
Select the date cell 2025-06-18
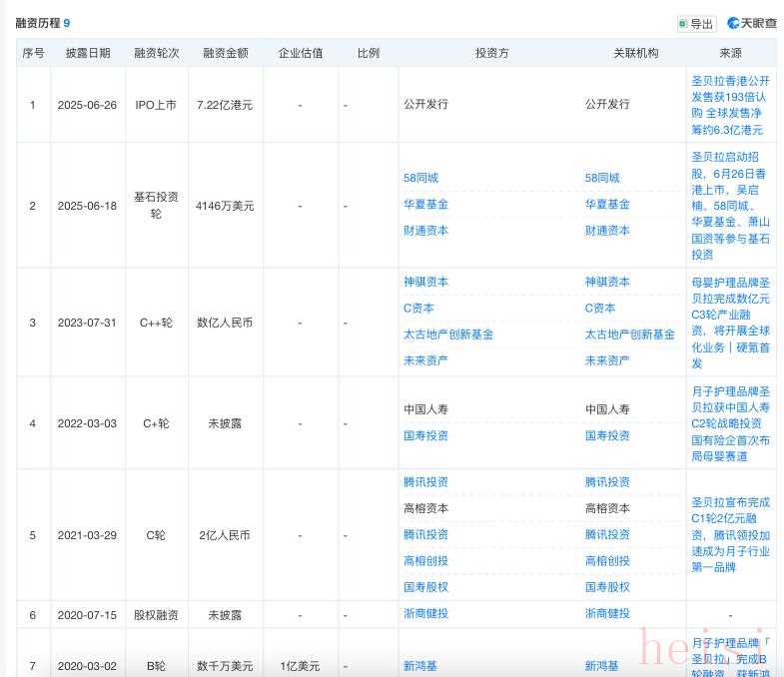pos(87,206)
